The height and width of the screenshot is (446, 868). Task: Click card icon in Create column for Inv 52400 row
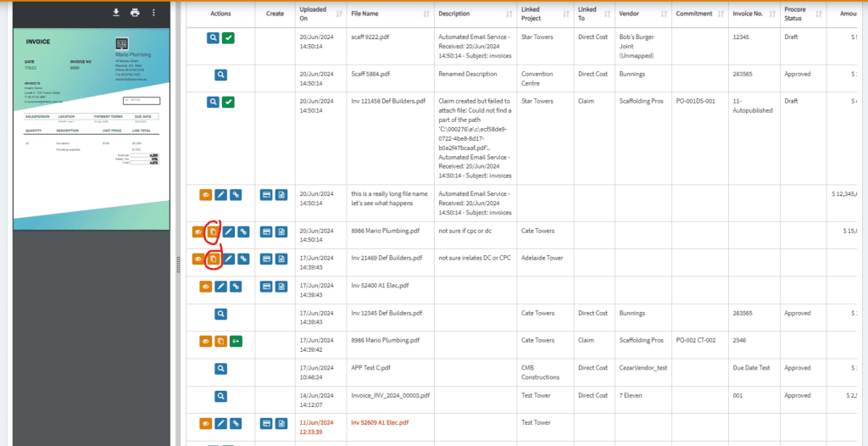(x=266, y=287)
